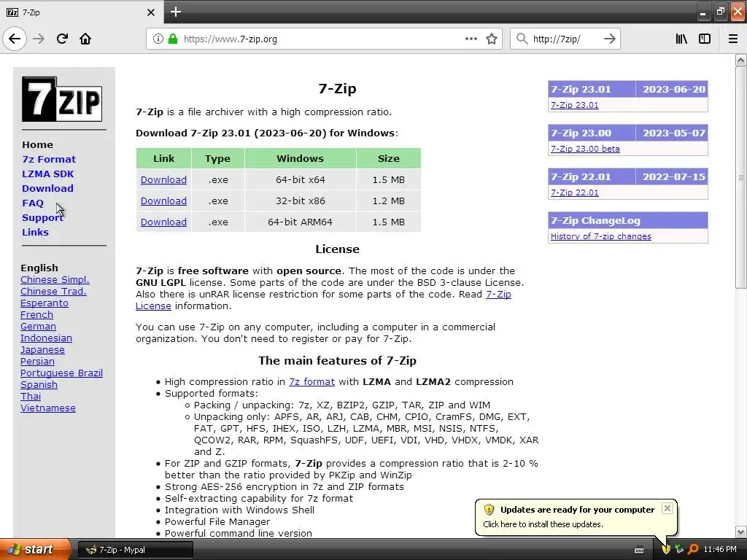The width and height of the screenshot is (747, 560).
Task: Switch language to Chinese Simpl.
Action: tap(55, 279)
